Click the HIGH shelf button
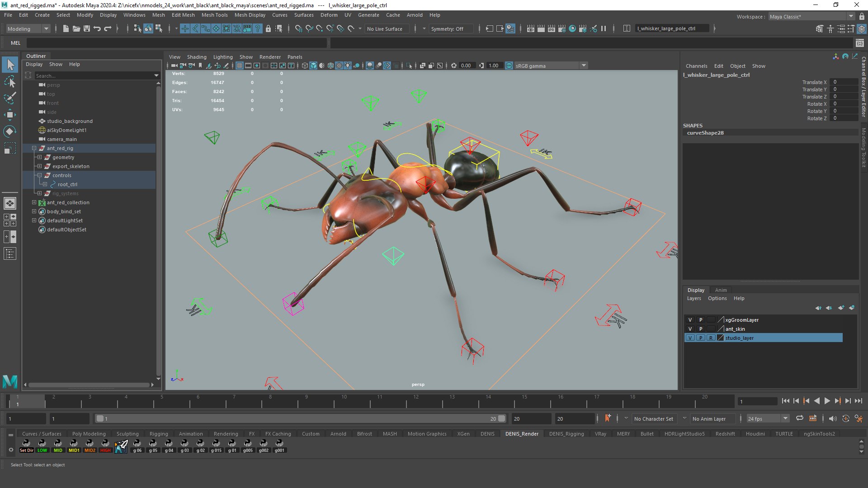 (105, 446)
